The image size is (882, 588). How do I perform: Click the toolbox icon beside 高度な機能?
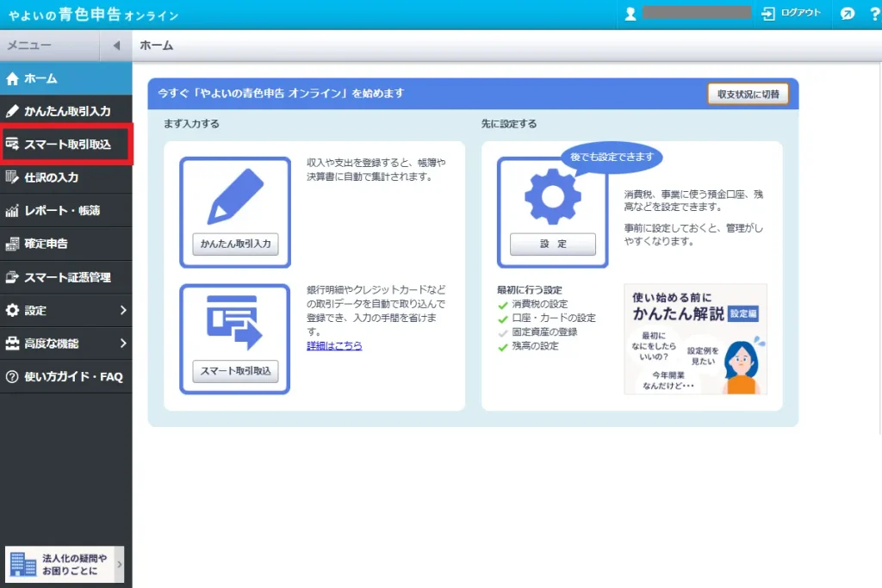12,344
